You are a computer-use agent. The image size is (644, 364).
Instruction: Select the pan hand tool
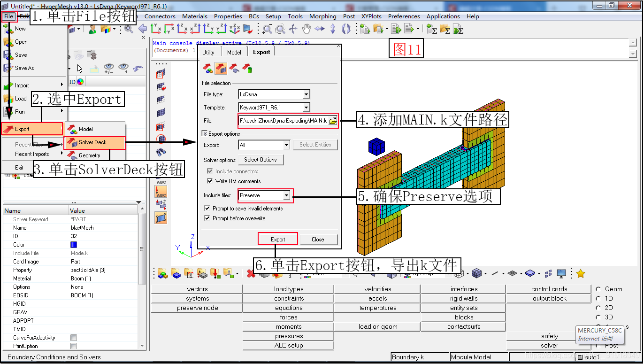[x=307, y=29]
